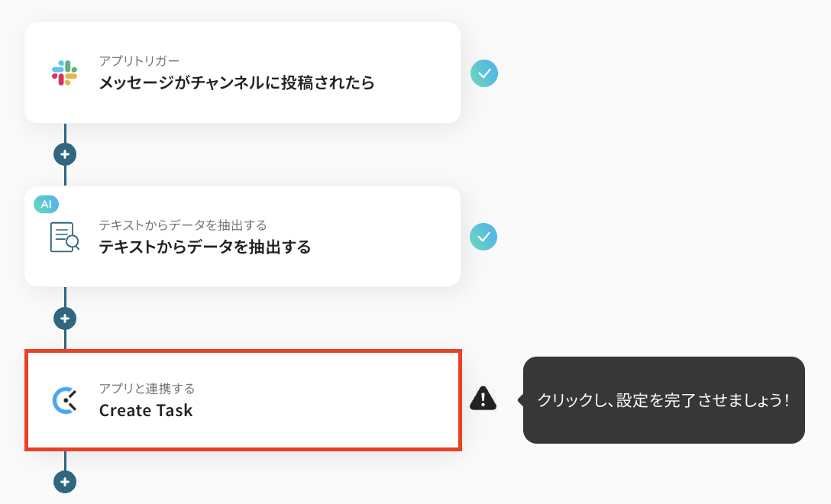Image resolution: width=831 pixels, height=504 pixels.
Task: Open the bold テキストからデータを抽出する step title
Action: click(205, 247)
